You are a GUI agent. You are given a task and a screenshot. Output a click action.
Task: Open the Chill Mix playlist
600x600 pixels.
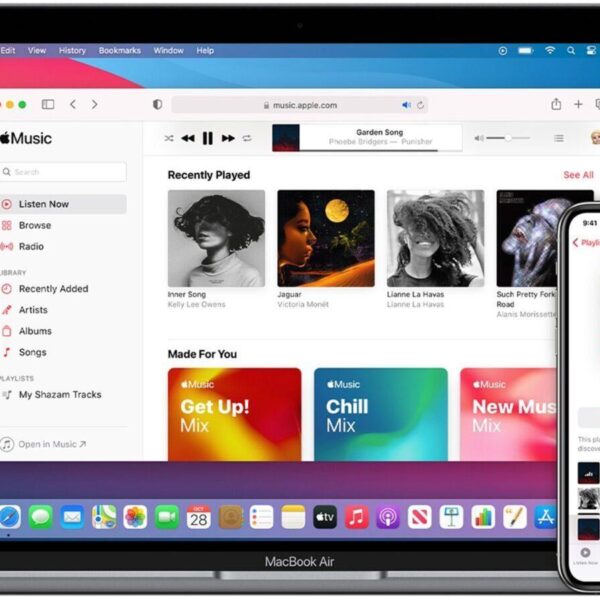coord(381,414)
